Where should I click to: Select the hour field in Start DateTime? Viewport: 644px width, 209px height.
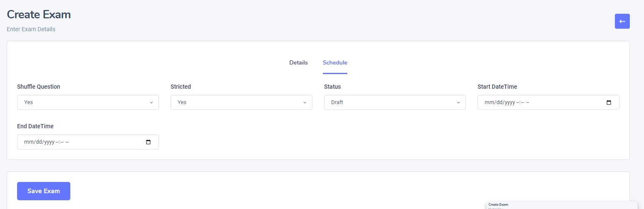pos(518,102)
